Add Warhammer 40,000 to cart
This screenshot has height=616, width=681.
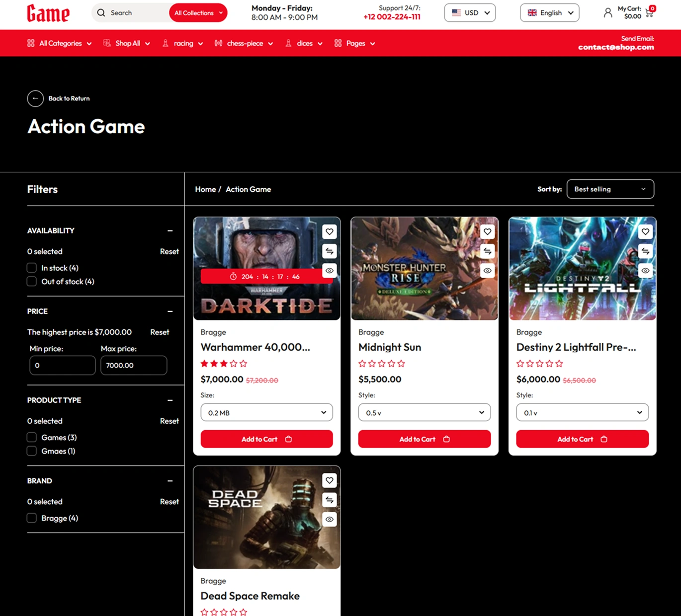coord(267,439)
